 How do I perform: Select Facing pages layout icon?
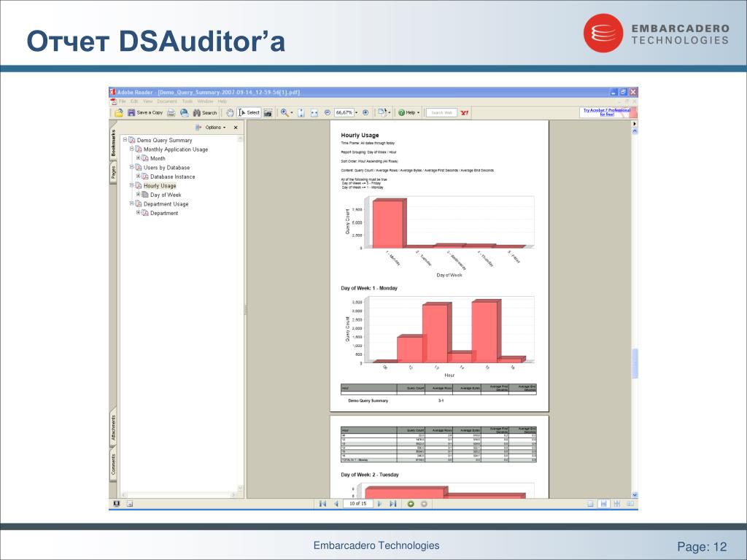pyautogui.click(x=630, y=504)
